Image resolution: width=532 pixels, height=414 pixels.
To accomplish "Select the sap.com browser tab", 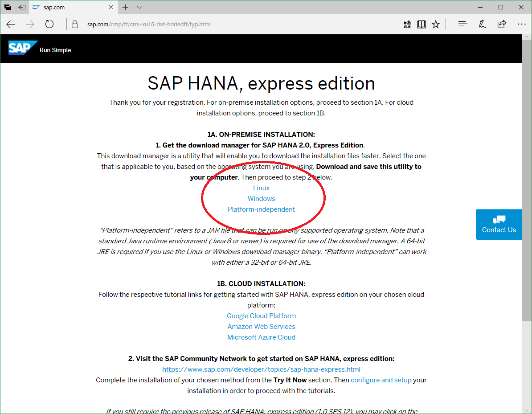I will click(x=73, y=7).
